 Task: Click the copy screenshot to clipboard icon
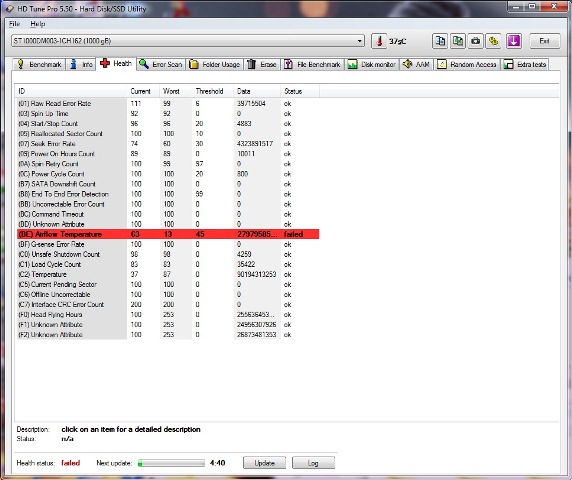458,41
